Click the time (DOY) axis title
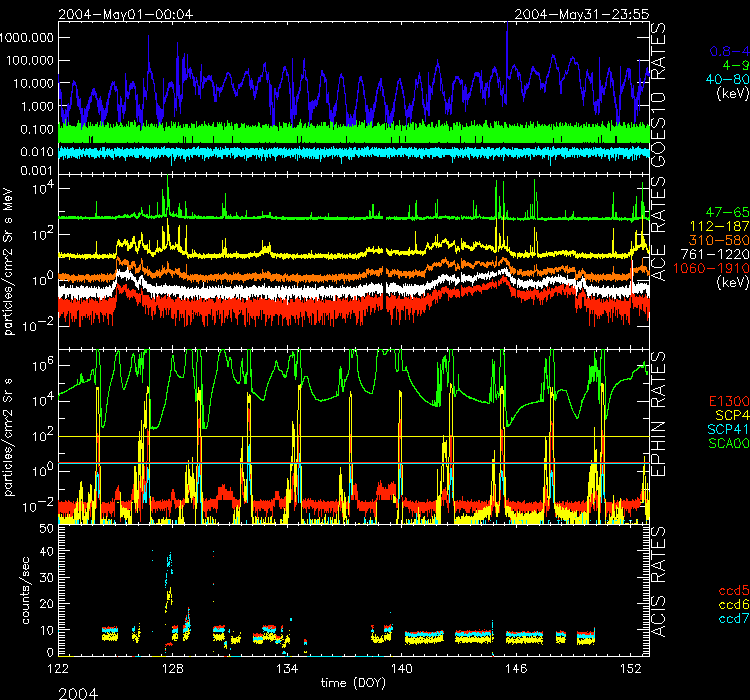 click(353, 682)
